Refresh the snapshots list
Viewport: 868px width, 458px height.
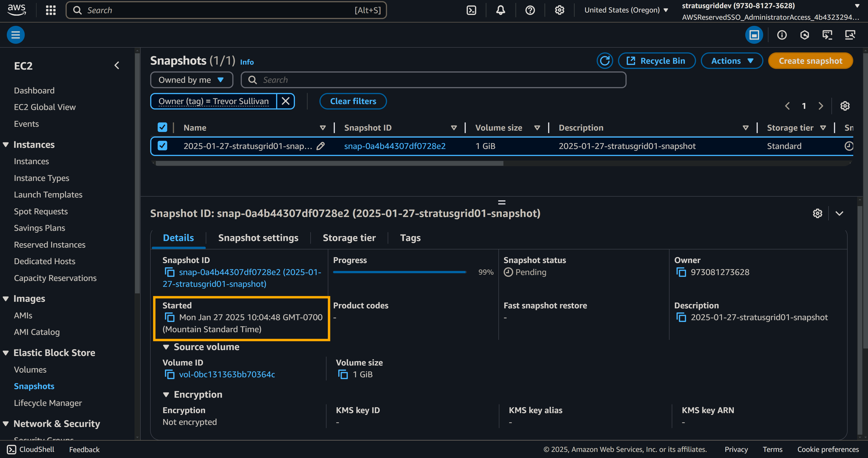point(605,61)
